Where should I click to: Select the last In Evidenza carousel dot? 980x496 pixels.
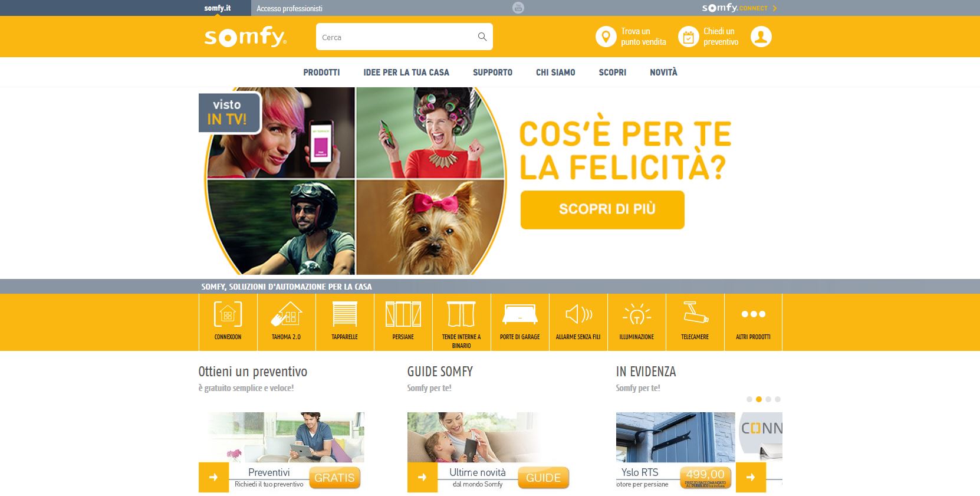pyautogui.click(x=778, y=399)
